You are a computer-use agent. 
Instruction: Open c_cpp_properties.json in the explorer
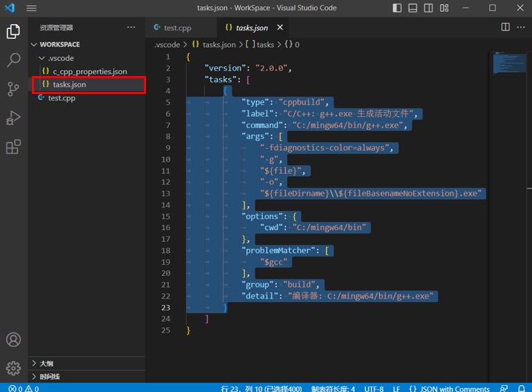86,71
